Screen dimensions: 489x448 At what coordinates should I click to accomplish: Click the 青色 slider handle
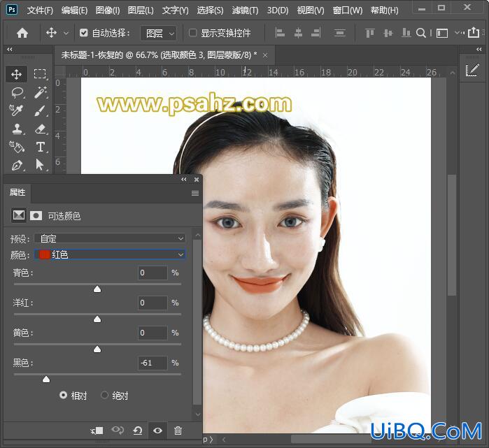(97, 289)
